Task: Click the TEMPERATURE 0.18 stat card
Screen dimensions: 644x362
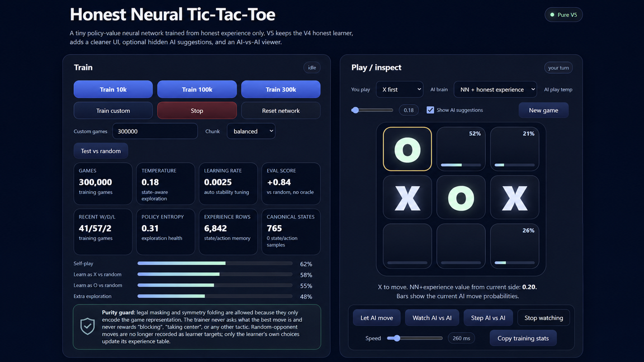Action: (x=165, y=183)
